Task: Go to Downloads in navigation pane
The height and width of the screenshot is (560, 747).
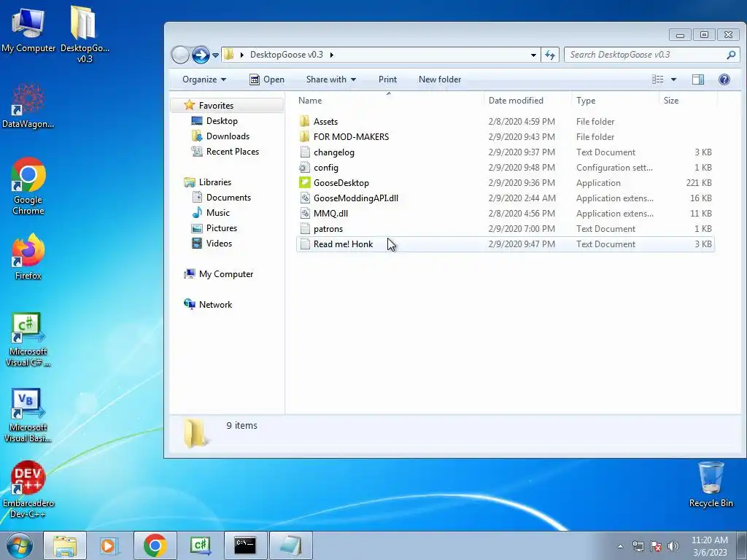Action: point(228,136)
